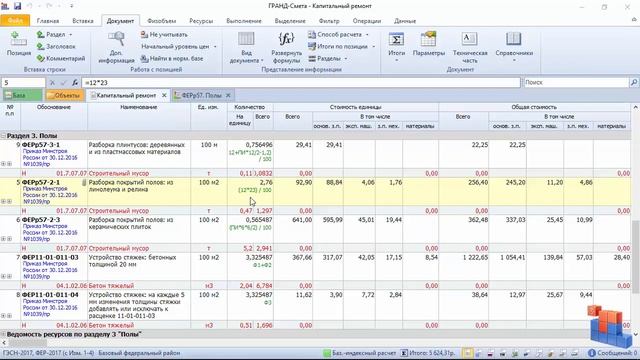Click the cell reference box showing 5
The image size is (640, 360).
pyautogui.click(x=23, y=82)
